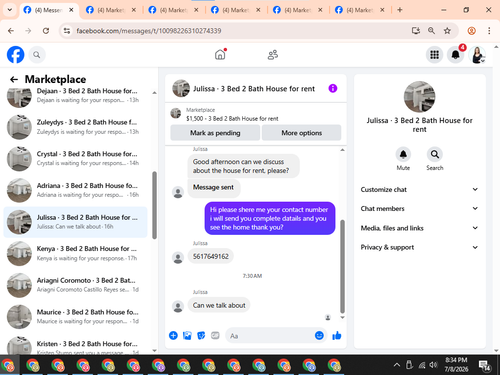Attach a photo using the image icon
The width and height of the screenshot is (500, 375).
point(187,335)
